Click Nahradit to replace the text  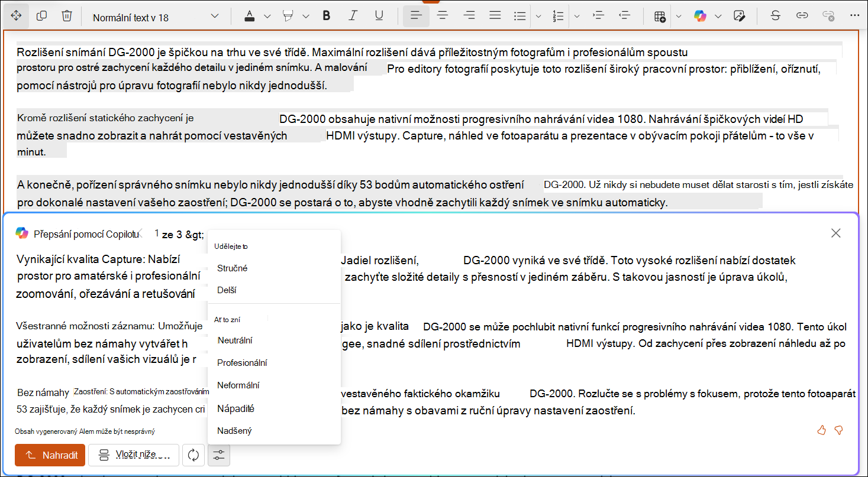point(50,455)
